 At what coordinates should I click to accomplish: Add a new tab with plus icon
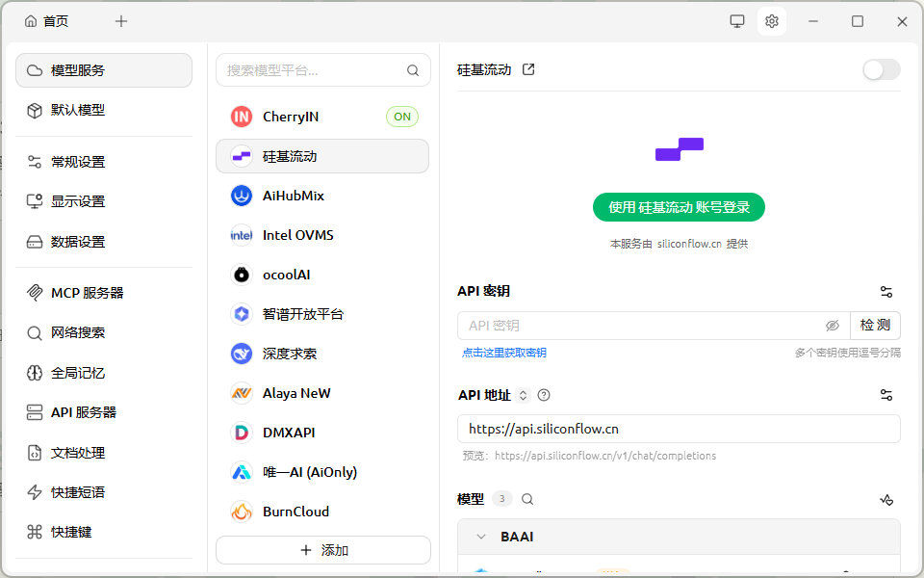(x=121, y=21)
